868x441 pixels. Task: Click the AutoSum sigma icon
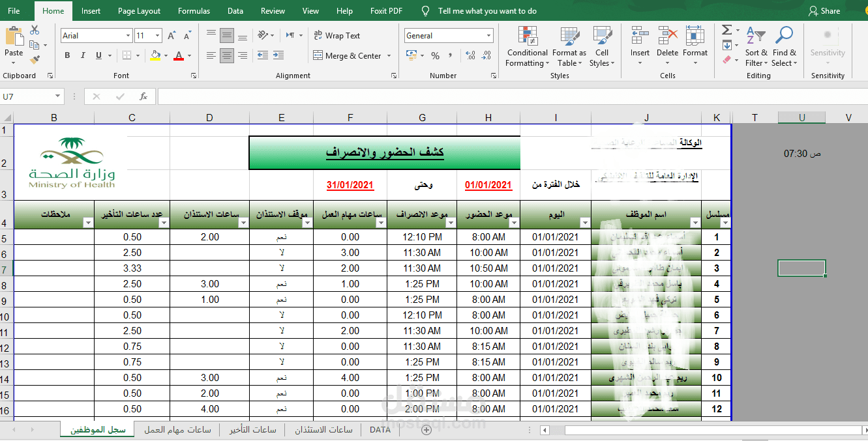(726, 30)
